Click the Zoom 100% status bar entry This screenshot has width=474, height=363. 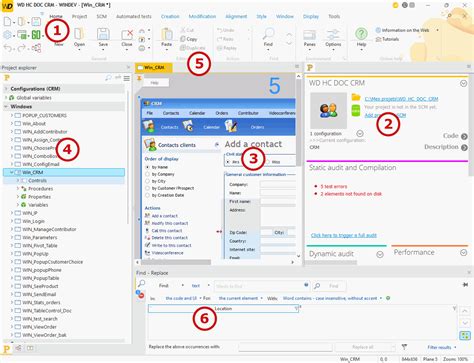[x=455, y=359]
